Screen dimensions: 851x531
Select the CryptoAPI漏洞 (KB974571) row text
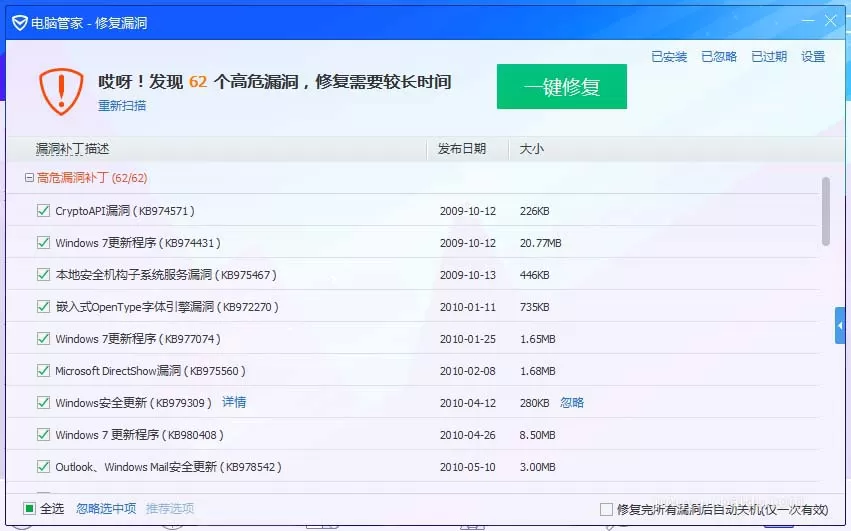tap(125, 211)
